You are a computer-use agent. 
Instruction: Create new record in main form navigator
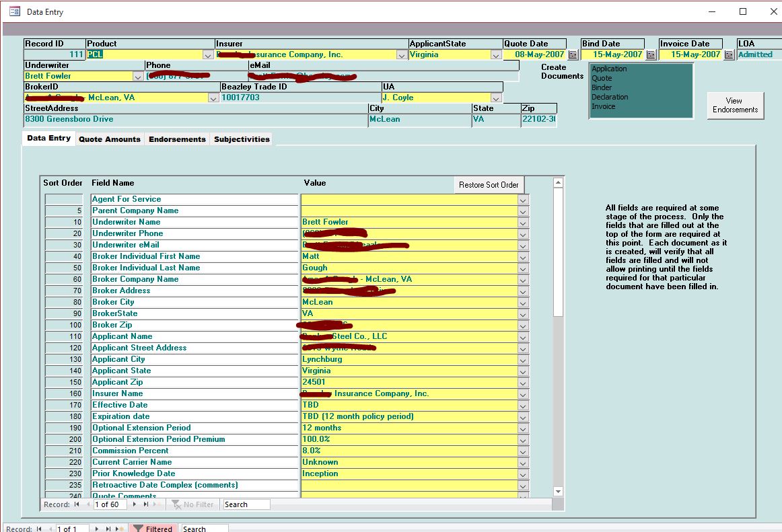(118, 529)
